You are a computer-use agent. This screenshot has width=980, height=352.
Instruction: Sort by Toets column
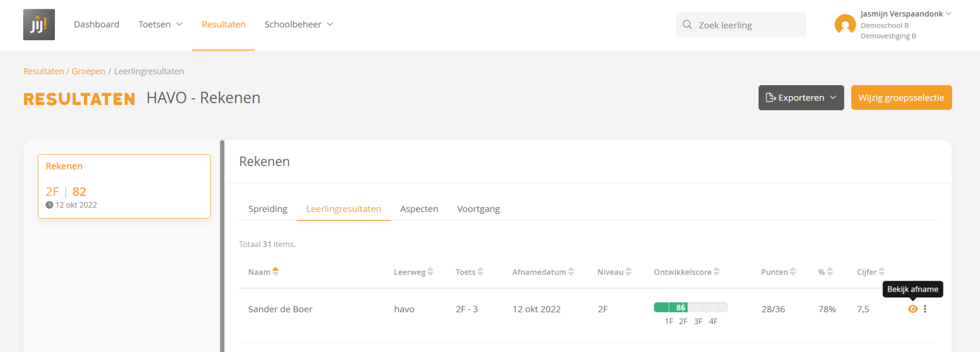pyautogui.click(x=469, y=272)
